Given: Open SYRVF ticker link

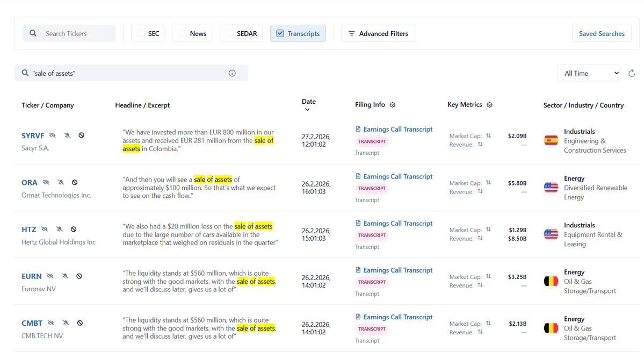Looking at the screenshot, I should pos(32,135).
